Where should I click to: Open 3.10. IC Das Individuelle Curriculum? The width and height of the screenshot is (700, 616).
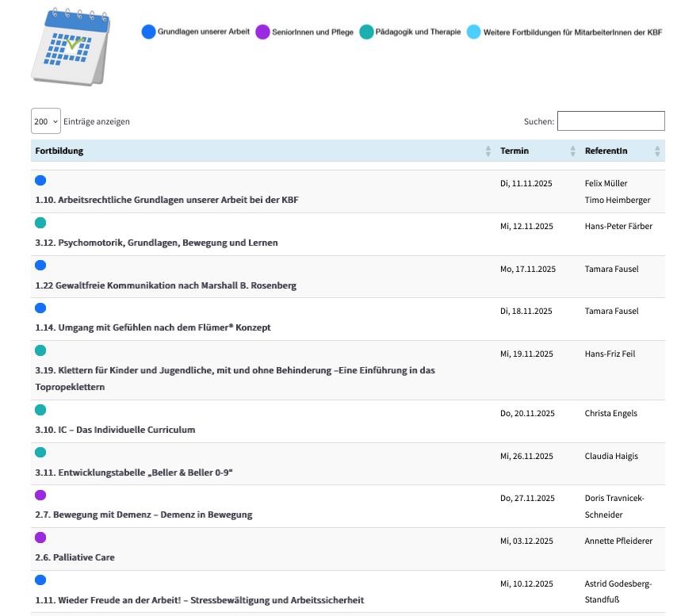coord(115,430)
